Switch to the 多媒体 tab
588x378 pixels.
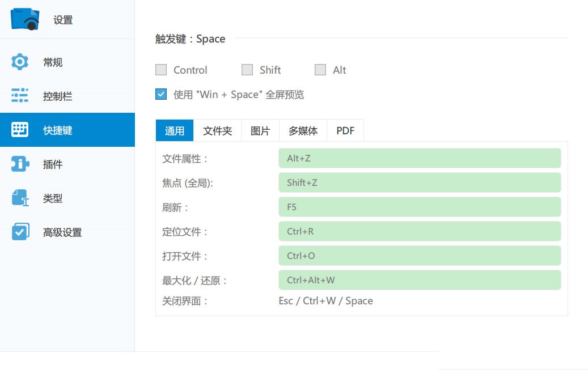[x=303, y=131]
